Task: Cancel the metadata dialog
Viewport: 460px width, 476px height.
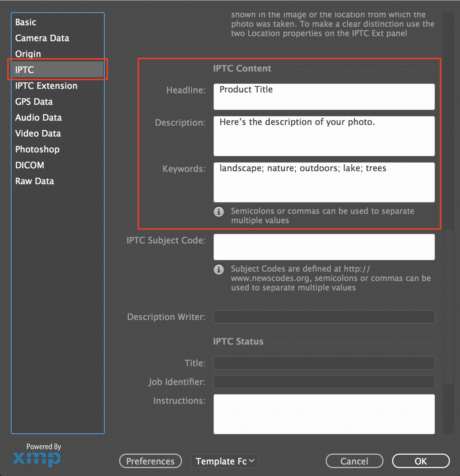Action: click(354, 461)
